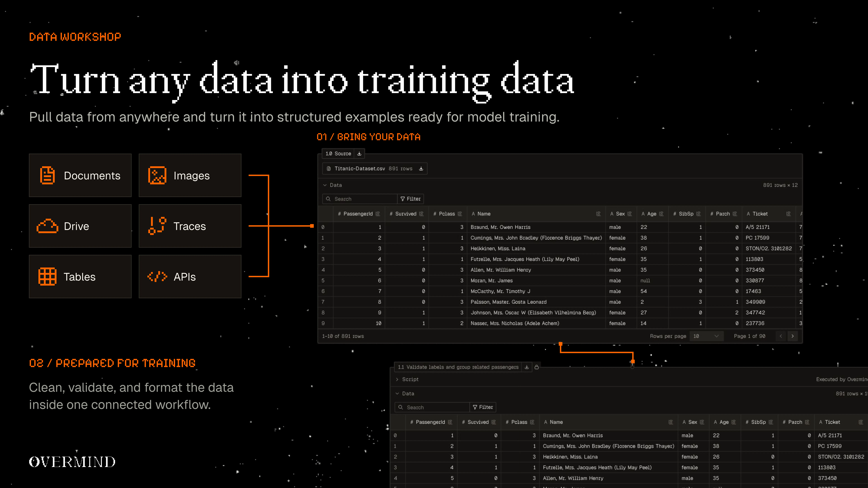Download the Titanic-Dataset.csv file
This screenshot has height=488, width=868.
pos(421,169)
